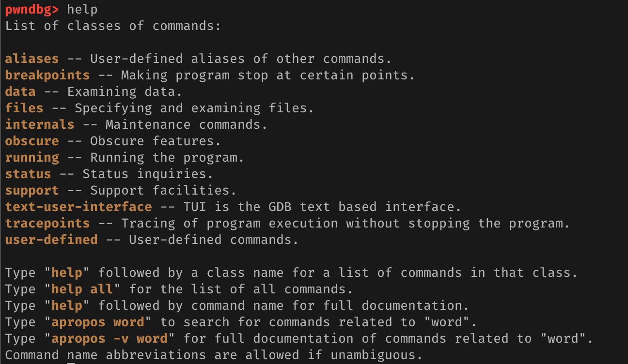
Task: Click the status class name
Action: tap(28, 174)
